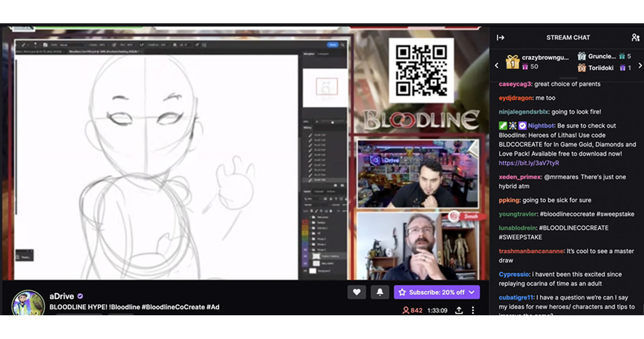Click the highlighted last Brush Tool history state
This screenshot has width=644, height=339.
[x=324, y=180]
